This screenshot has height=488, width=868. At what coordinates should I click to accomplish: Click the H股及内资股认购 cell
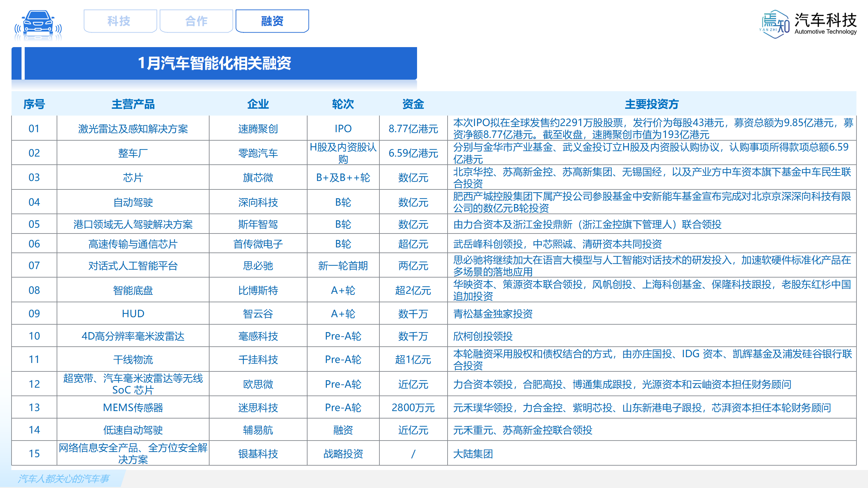point(343,153)
